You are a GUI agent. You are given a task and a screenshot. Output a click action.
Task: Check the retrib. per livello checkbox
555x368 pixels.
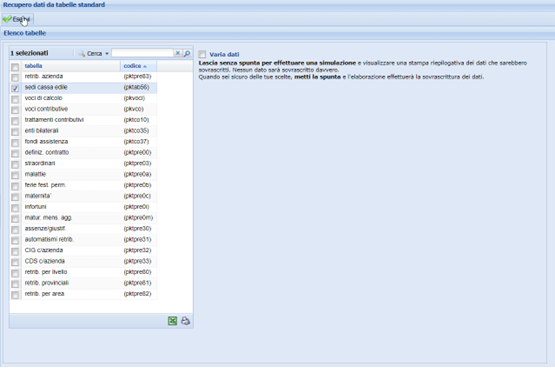(15, 273)
